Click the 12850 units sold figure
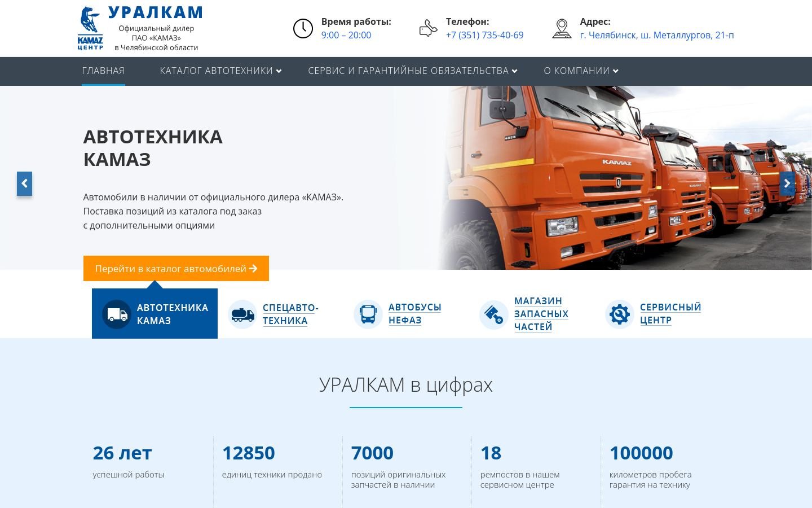 pyautogui.click(x=248, y=453)
